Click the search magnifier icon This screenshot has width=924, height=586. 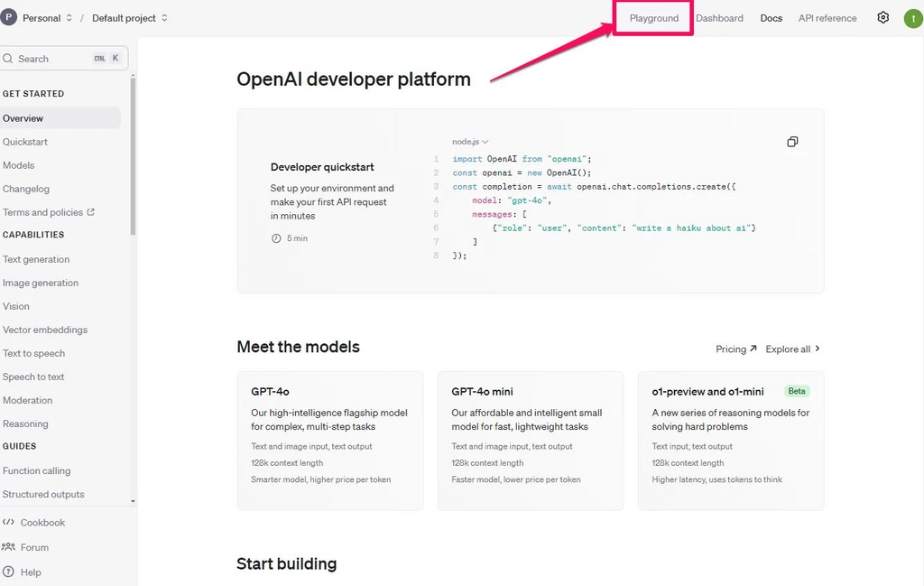[7, 59]
